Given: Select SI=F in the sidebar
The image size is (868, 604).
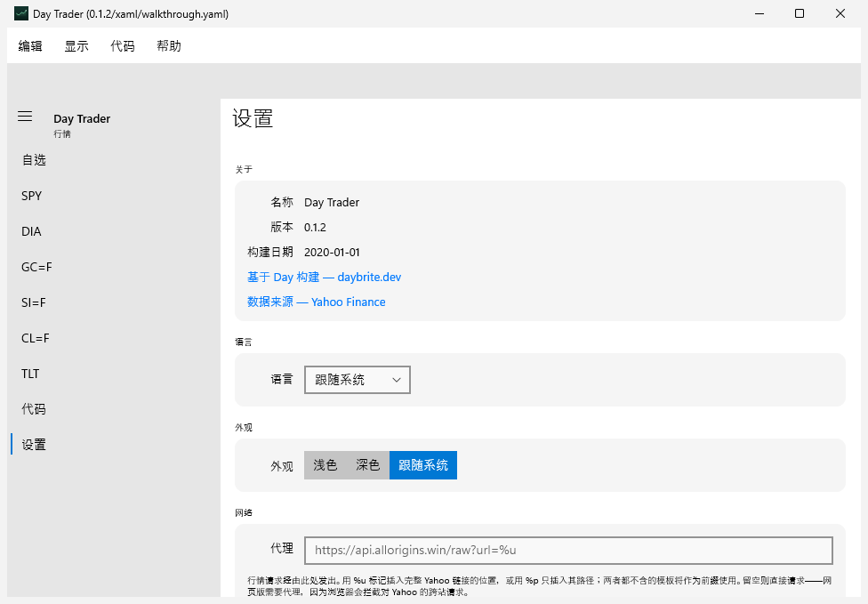Looking at the screenshot, I should pos(113,302).
